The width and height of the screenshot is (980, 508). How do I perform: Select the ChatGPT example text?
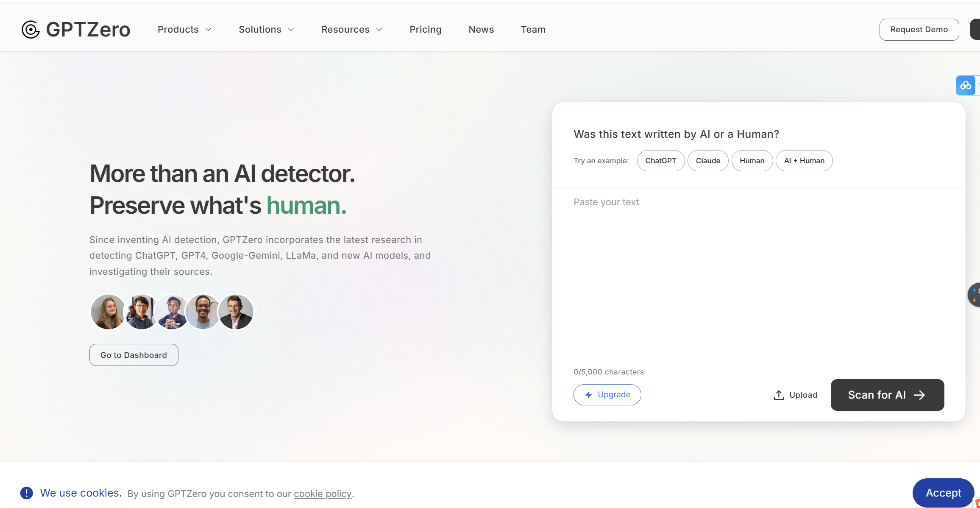click(x=660, y=161)
